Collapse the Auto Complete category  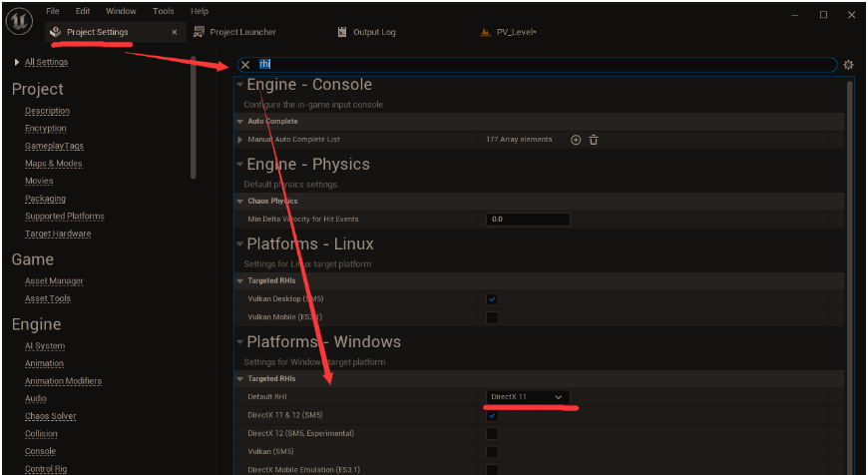[239, 121]
